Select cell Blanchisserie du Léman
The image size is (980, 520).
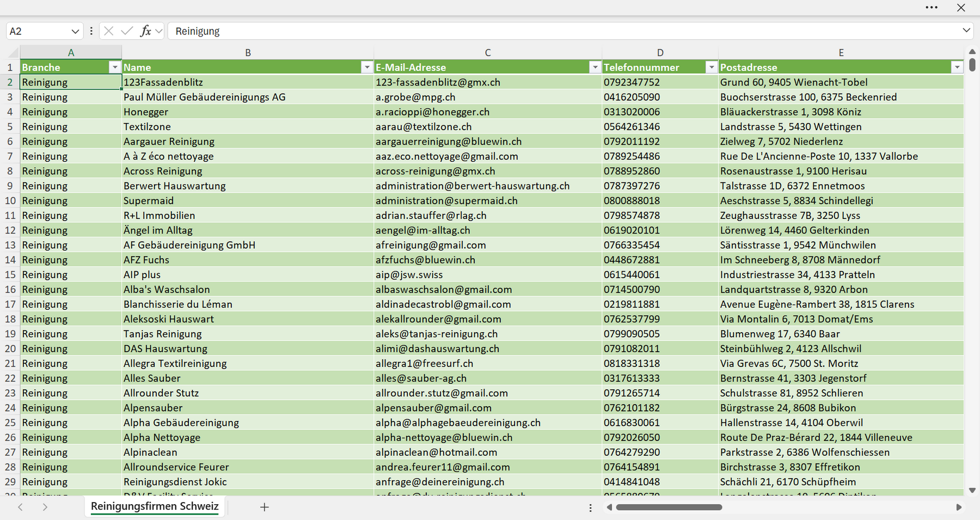point(248,304)
